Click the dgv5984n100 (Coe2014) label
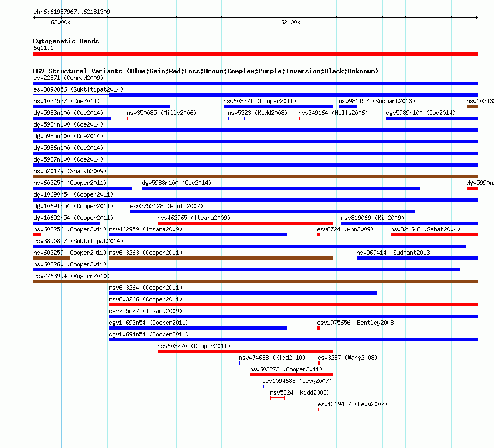Screen dimensions: 494x448 point(68,124)
